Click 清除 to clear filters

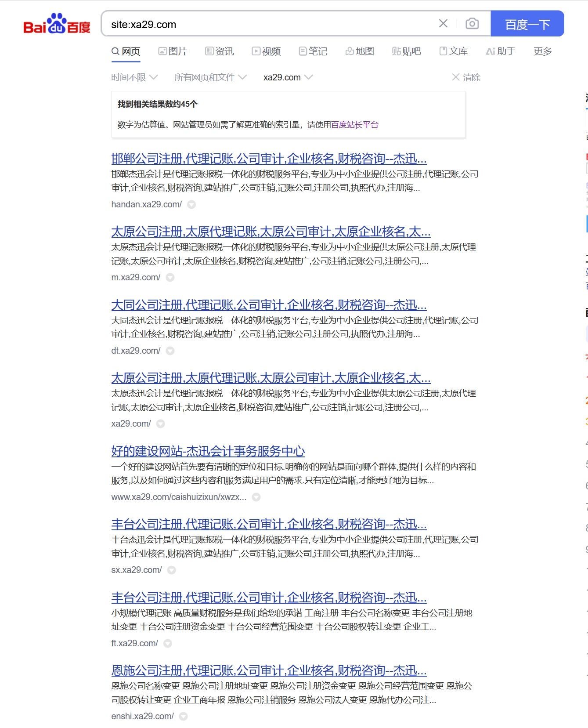466,77
